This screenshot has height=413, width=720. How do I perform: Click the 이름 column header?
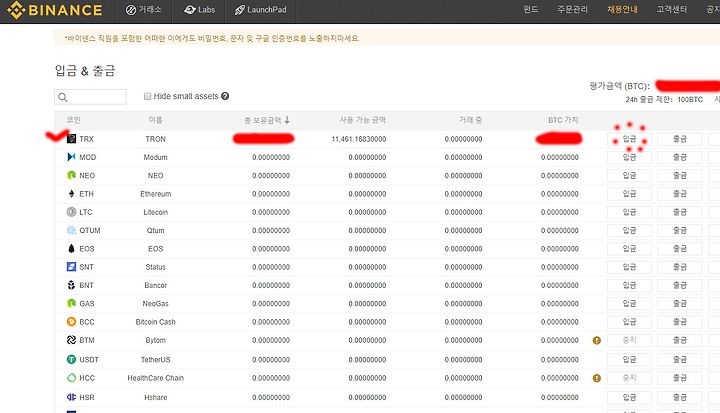point(155,120)
